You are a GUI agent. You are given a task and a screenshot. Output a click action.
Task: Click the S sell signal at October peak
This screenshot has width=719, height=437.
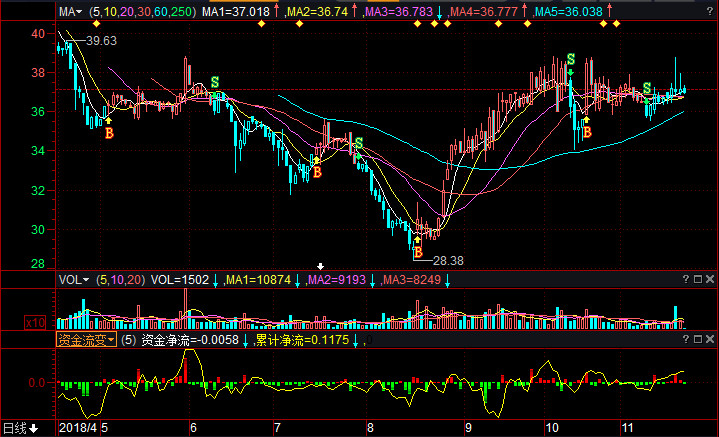571,59
